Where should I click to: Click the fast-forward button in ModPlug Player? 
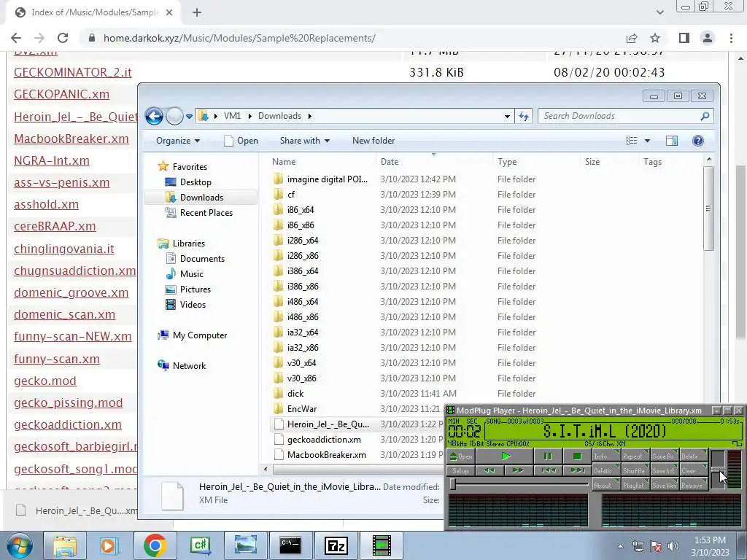pyautogui.click(x=518, y=470)
